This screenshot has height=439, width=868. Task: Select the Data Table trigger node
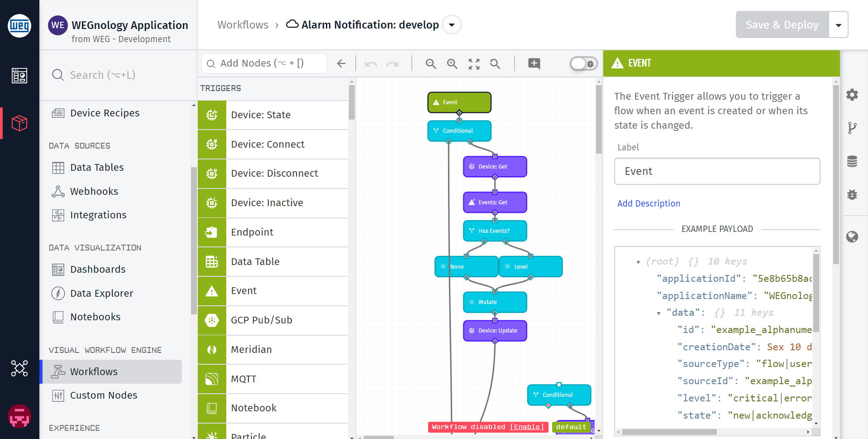pos(272,262)
